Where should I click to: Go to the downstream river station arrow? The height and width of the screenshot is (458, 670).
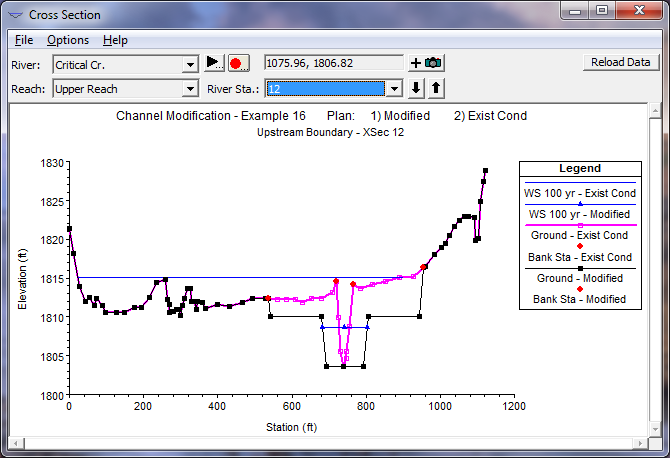click(418, 88)
